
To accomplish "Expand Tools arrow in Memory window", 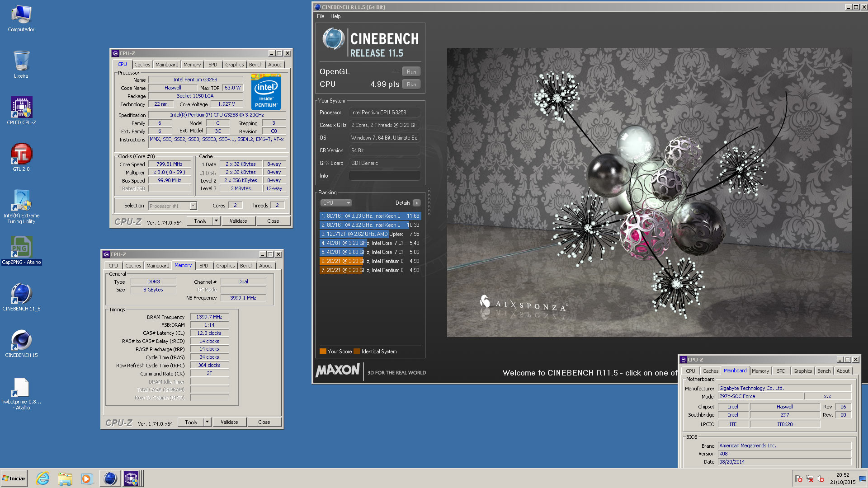I will point(207,422).
